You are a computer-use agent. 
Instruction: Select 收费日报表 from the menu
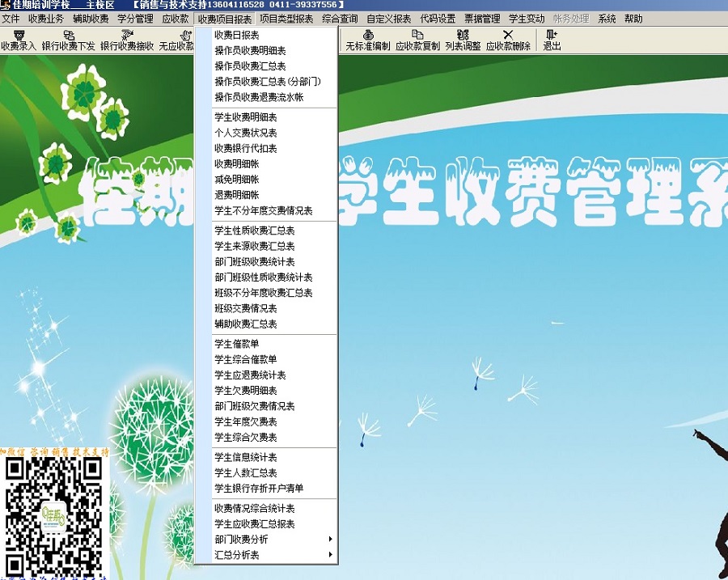[236, 36]
